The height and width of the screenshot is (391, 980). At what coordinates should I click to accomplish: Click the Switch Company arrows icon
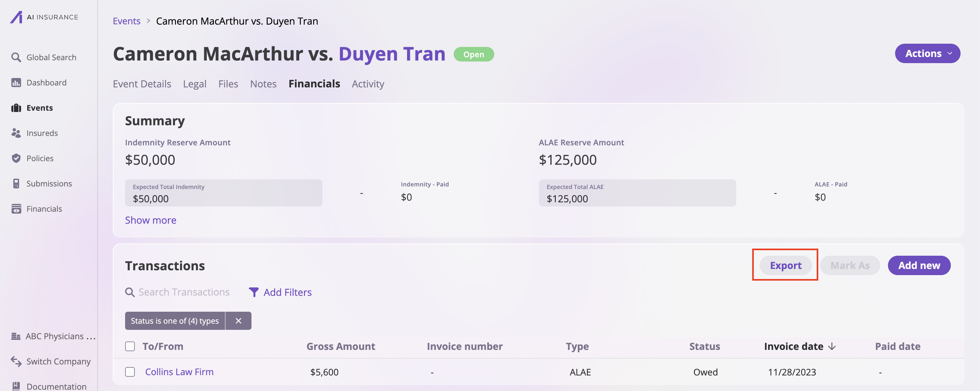[x=16, y=361]
